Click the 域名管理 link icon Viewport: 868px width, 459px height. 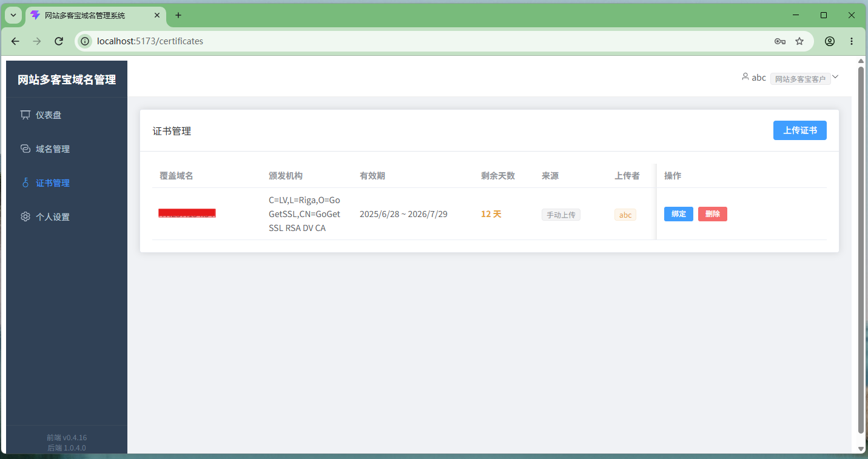(25, 149)
